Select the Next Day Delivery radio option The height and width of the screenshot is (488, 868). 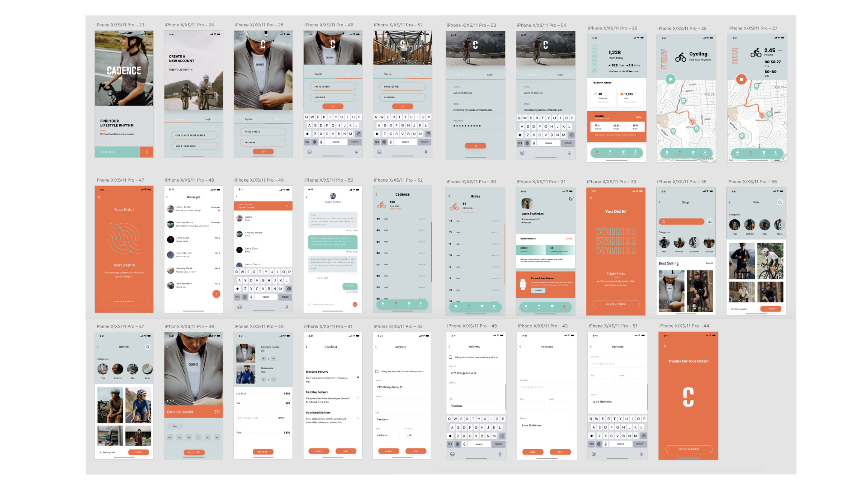click(358, 398)
